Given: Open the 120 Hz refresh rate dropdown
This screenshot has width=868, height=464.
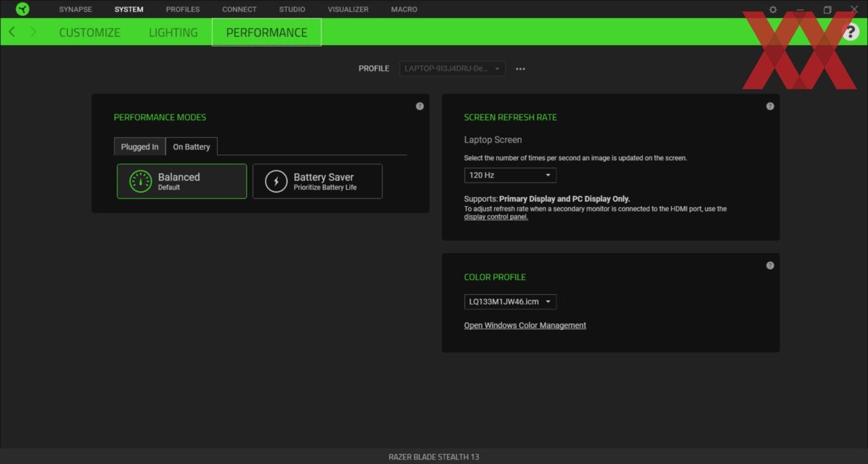Looking at the screenshot, I should tap(510, 175).
